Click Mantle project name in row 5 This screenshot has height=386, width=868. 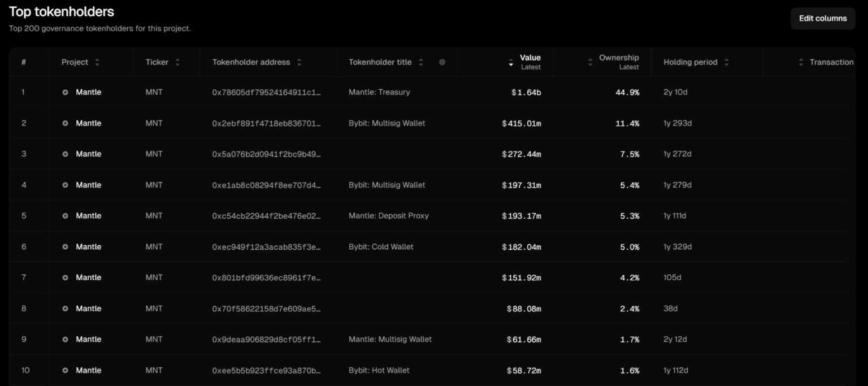88,215
